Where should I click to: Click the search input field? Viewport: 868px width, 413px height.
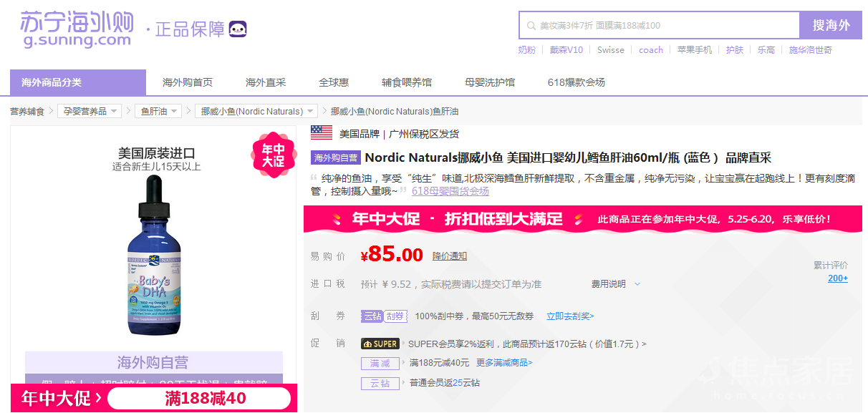[660, 26]
